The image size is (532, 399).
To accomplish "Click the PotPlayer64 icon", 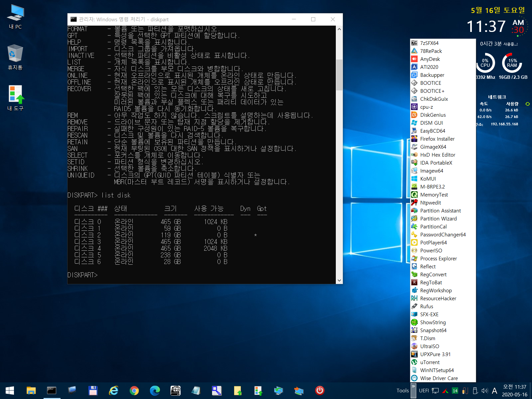I will coord(414,242).
